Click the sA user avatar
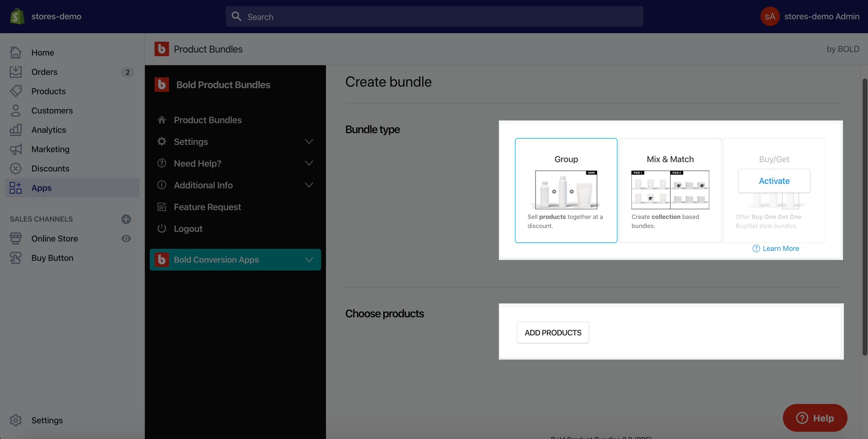The width and height of the screenshot is (868, 439). pos(770,17)
